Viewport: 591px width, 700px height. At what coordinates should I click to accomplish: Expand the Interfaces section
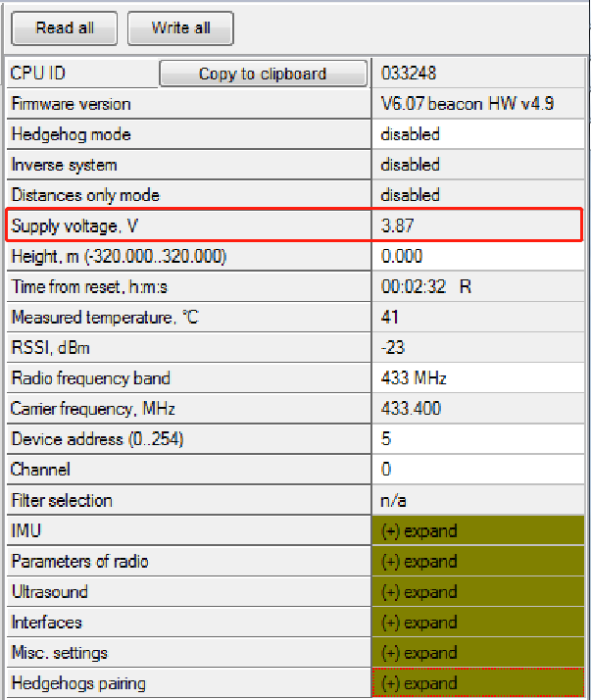[478, 623]
